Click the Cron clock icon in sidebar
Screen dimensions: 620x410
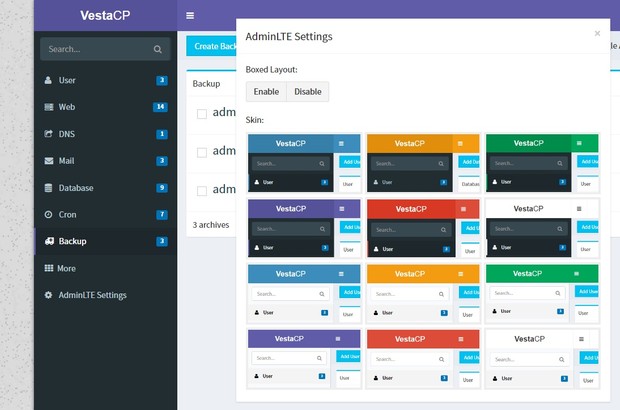(48, 215)
